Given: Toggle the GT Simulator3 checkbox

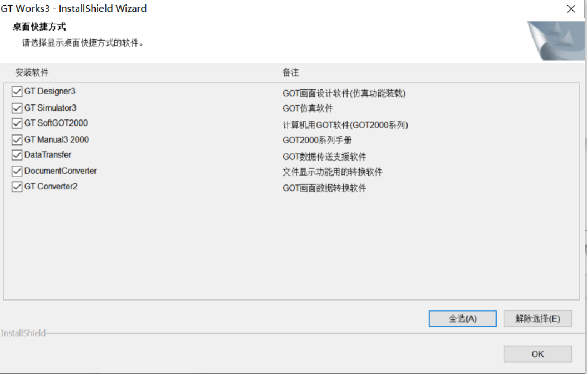Looking at the screenshot, I should click(17, 108).
